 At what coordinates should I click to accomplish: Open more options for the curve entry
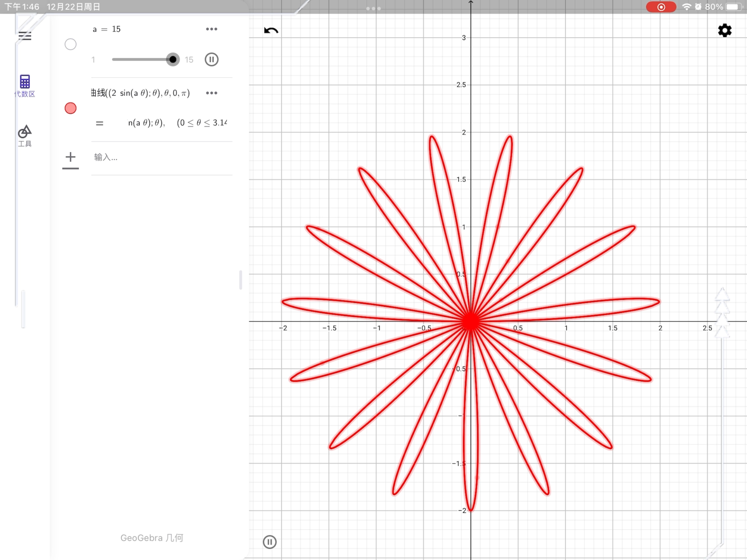(212, 93)
